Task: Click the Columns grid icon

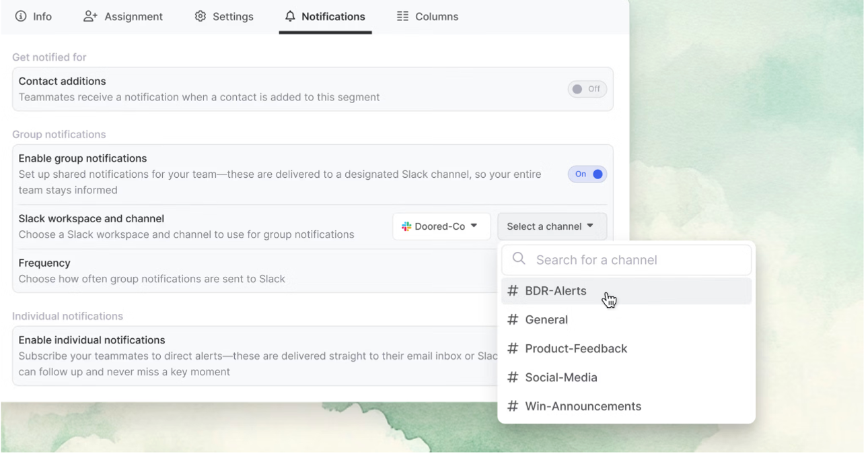Action: [x=402, y=16]
